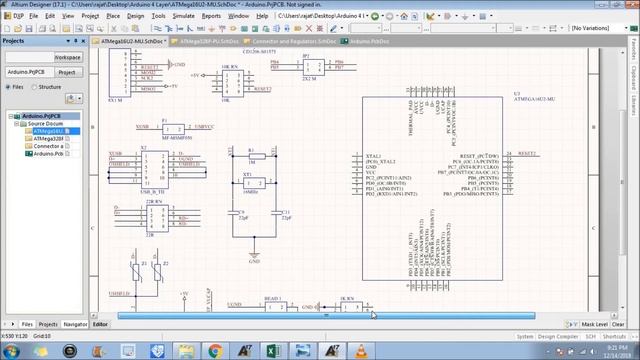Open the Design menu

[135, 16]
